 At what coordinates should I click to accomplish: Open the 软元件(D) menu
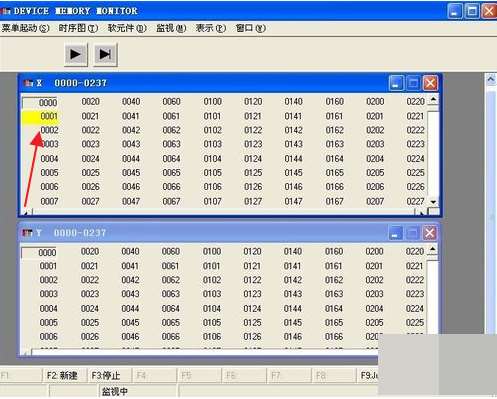pyautogui.click(x=127, y=28)
